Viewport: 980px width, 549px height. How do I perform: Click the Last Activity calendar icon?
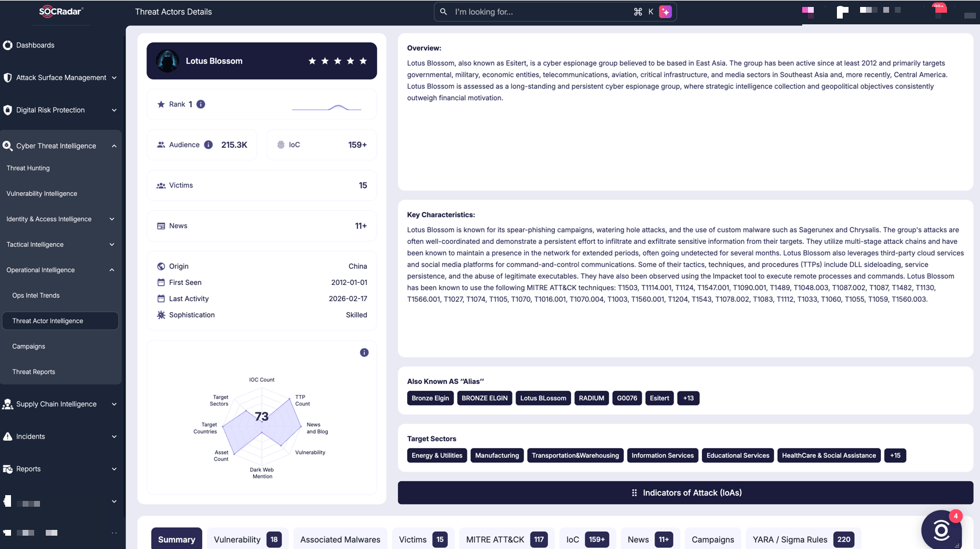tap(161, 299)
